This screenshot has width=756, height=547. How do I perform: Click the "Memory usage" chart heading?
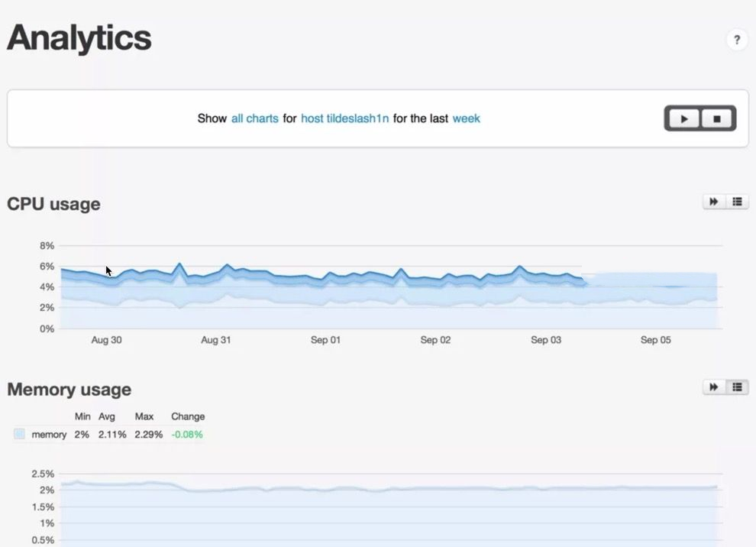coord(69,390)
